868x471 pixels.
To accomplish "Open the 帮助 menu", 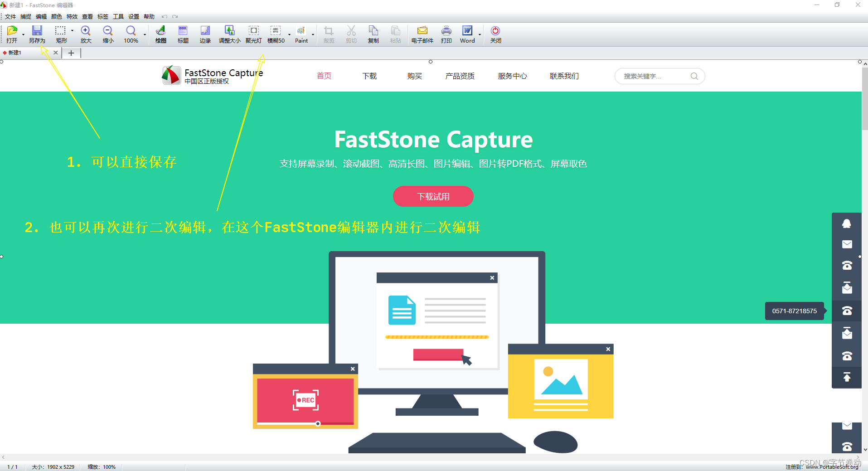I will point(149,17).
